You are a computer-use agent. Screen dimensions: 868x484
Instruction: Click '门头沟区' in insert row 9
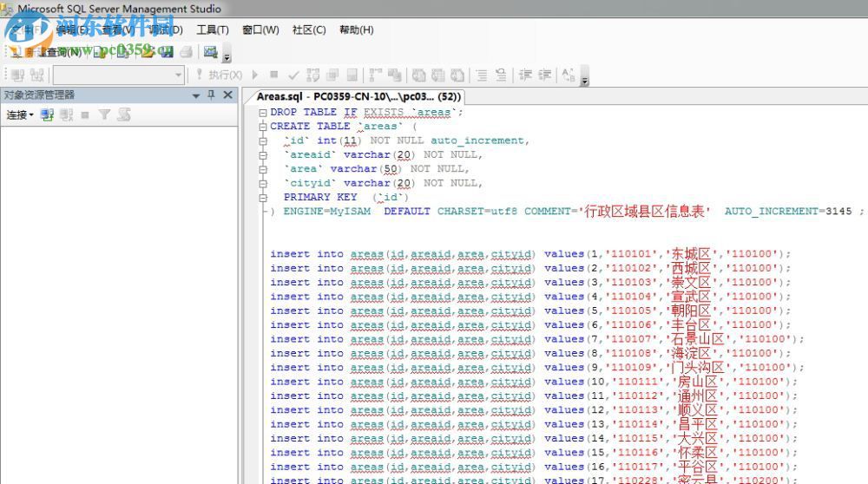click(698, 367)
